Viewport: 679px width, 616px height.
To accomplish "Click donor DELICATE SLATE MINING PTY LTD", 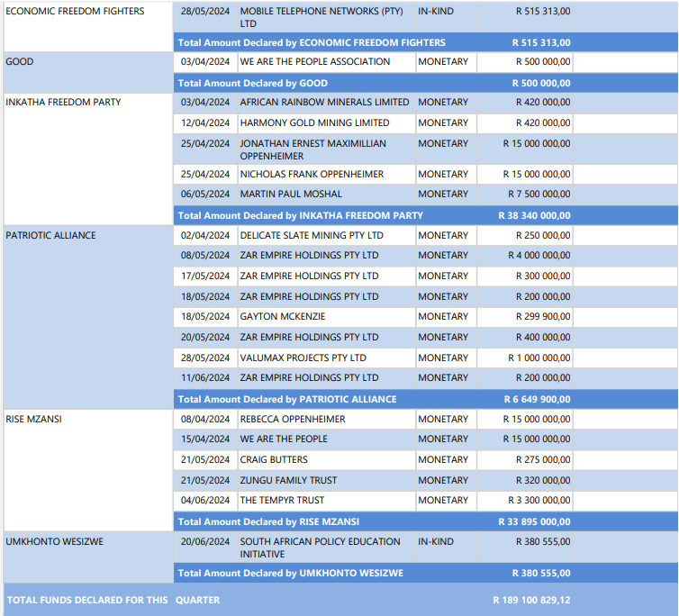I will click(312, 236).
